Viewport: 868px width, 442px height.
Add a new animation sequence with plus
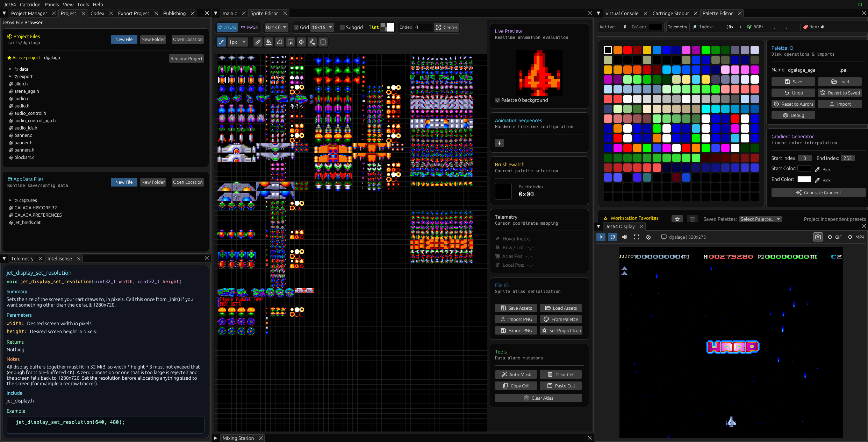point(500,143)
